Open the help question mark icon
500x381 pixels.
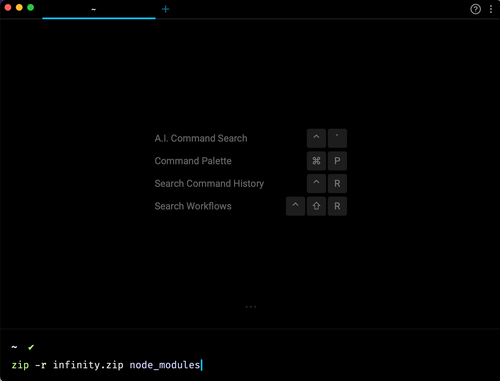pyautogui.click(x=475, y=9)
